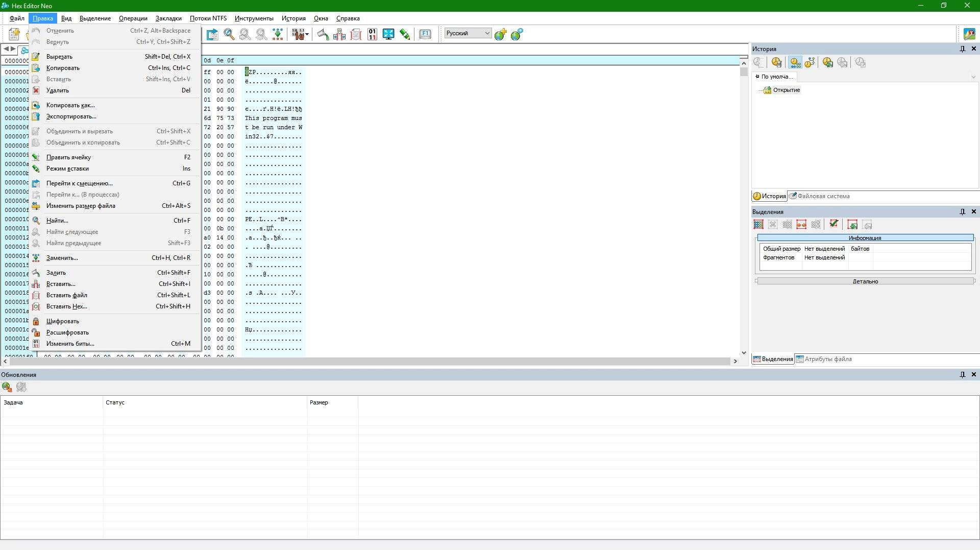This screenshot has height=550, width=980.
Task: Click text 'This program mus' in ASCII pane
Action: 273,118
